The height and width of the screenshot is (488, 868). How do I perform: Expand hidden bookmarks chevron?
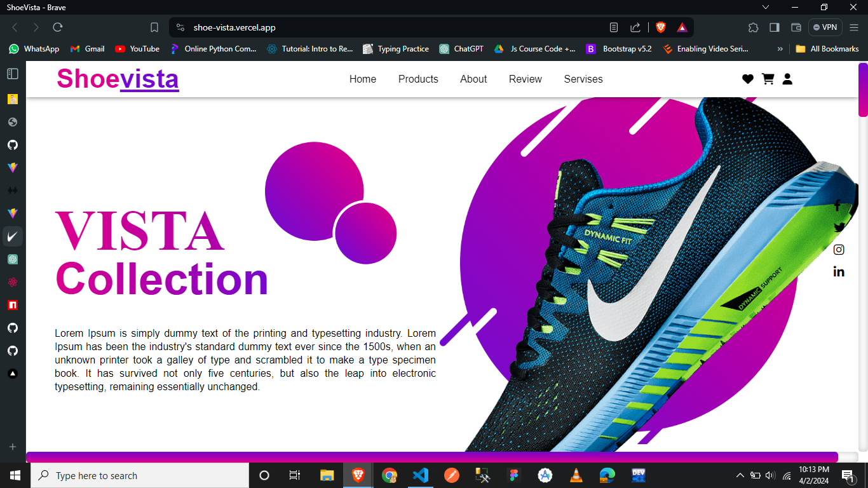[780, 48]
